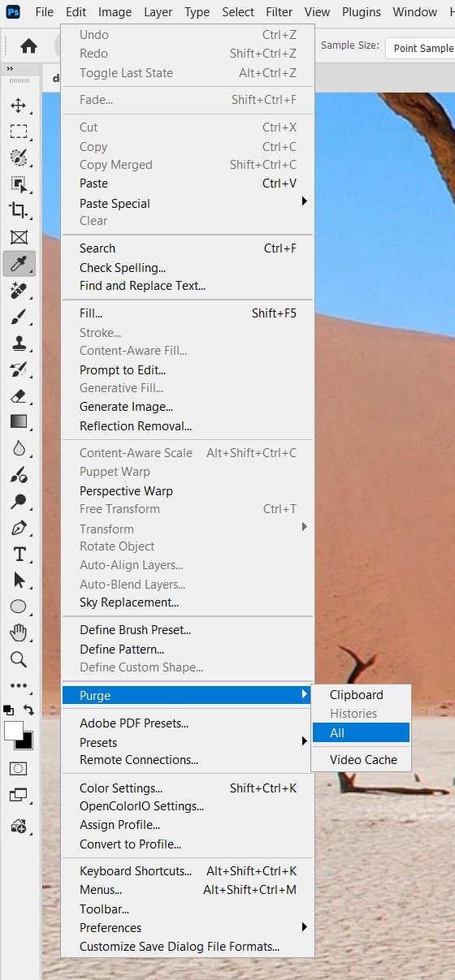Open the Type menu
The width and height of the screenshot is (455, 980).
pos(197,12)
